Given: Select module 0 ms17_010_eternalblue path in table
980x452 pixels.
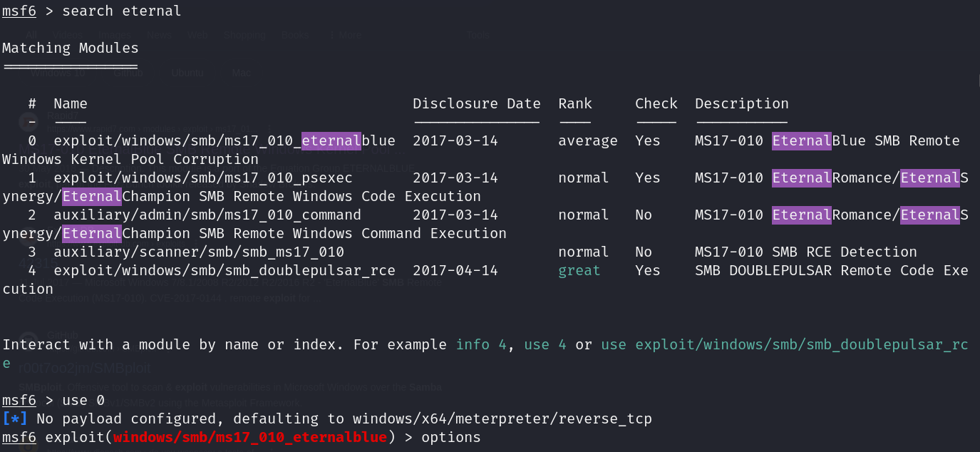Looking at the screenshot, I should coord(224,140).
